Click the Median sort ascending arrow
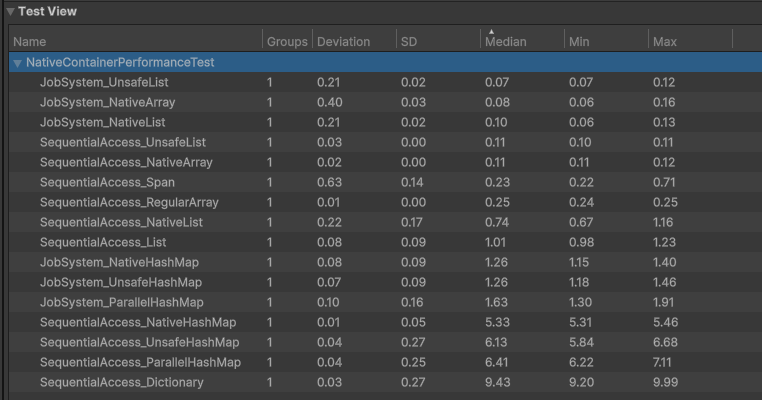Image resolution: width=762 pixels, height=400 pixels. pyautogui.click(x=491, y=32)
